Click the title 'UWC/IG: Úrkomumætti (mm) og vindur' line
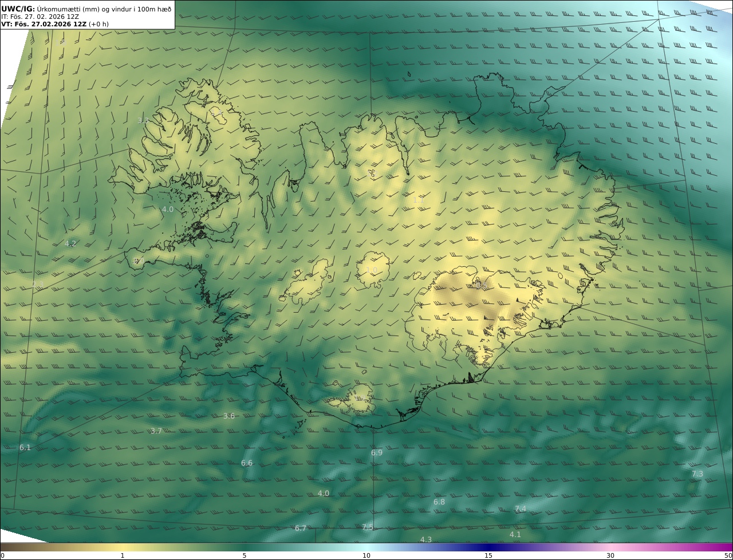This screenshot has width=733, height=560. 86,9
